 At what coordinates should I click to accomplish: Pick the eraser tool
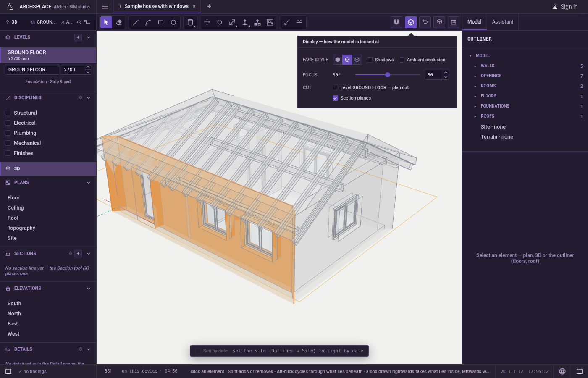coord(119,22)
